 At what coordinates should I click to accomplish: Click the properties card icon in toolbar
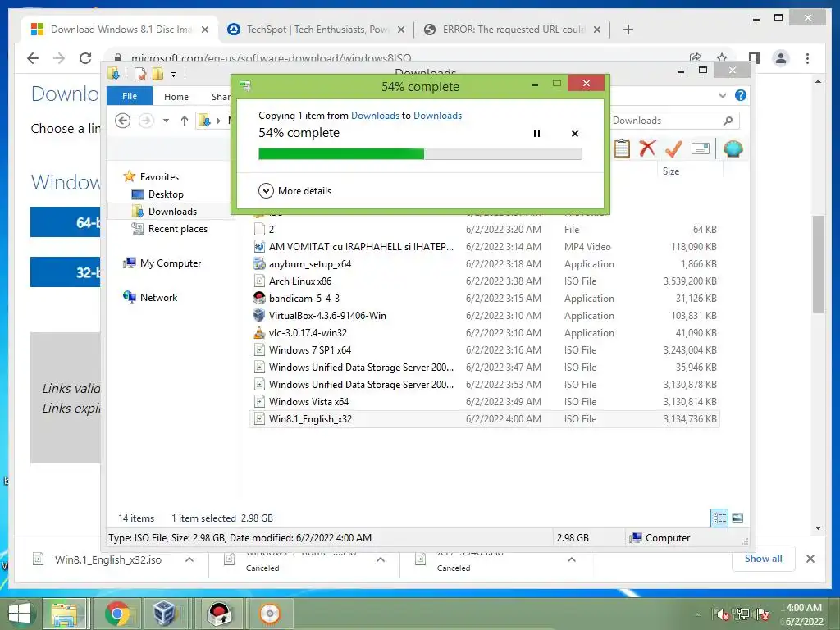pyautogui.click(x=701, y=148)
